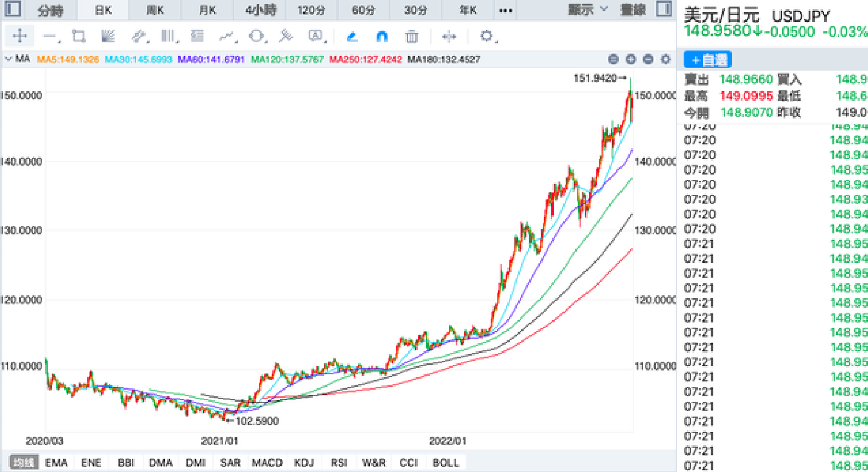Select the crosshair cursor tool
Screen dimensions: 868x472
(20, 36)
